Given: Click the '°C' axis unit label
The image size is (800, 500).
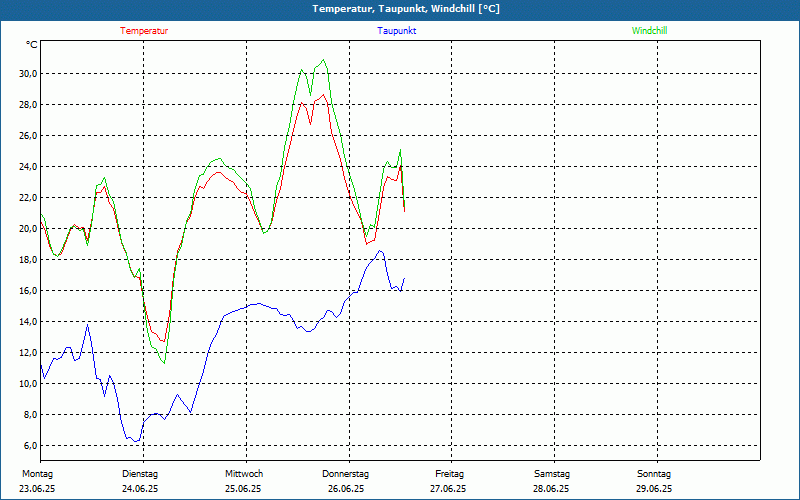Looking at the screenshot, I should pyautogui.click(x=32, y=45).
